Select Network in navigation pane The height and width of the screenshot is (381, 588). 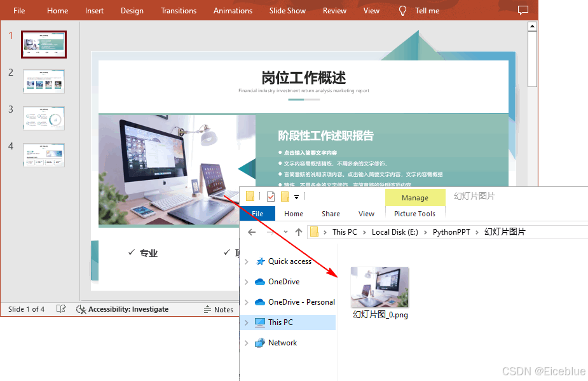pyautogui.click(x=282, y=342)
